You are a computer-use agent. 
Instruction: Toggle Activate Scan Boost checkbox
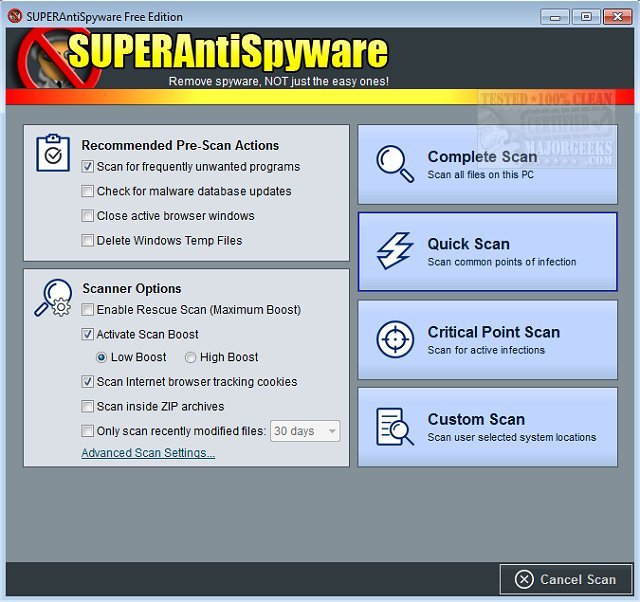[87, 334]
